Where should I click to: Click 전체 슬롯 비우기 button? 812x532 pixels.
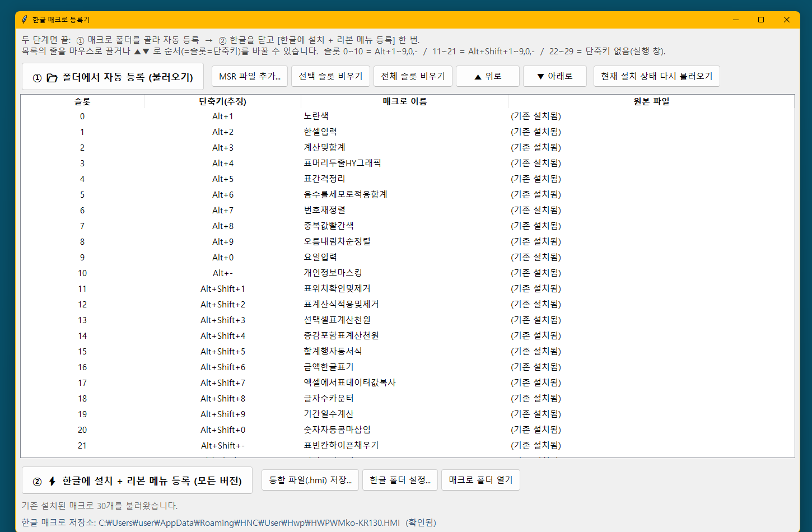[413, 76]
